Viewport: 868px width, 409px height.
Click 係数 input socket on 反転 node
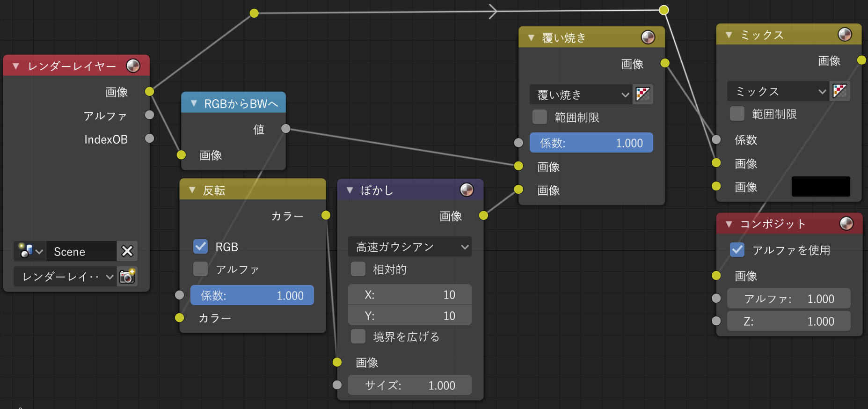179,295
